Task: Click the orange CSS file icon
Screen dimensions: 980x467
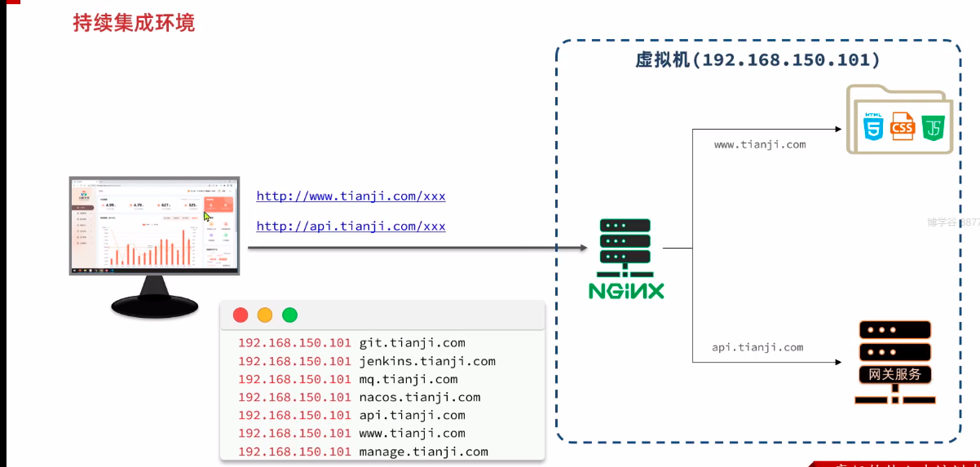Action: point(903,126)
